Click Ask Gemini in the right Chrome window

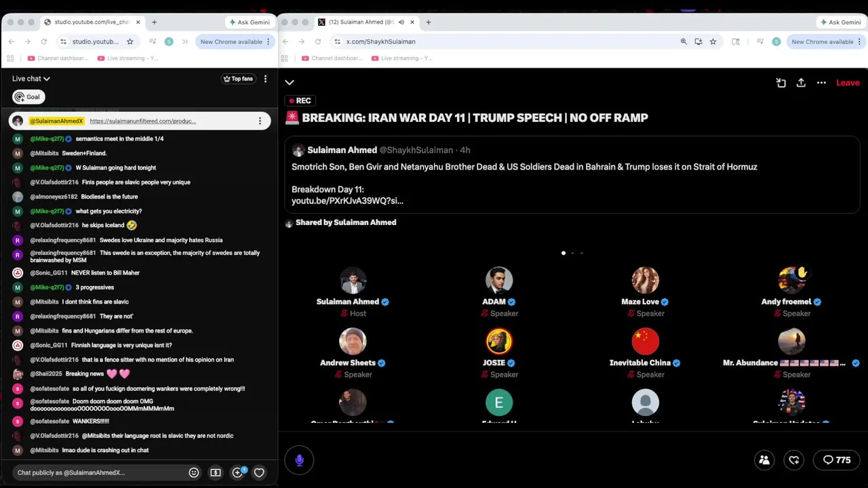point(840,22)
